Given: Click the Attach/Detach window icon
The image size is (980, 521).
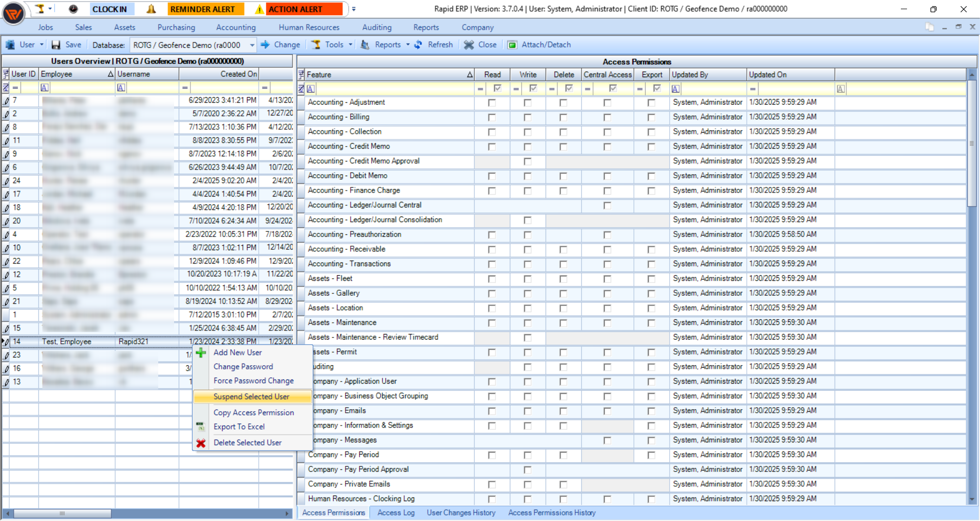Looking at the screenshot, I should click(512, 45).
